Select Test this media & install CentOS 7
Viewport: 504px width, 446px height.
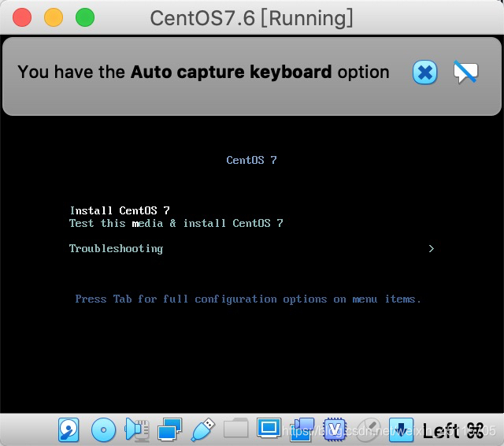pos(176,223)
